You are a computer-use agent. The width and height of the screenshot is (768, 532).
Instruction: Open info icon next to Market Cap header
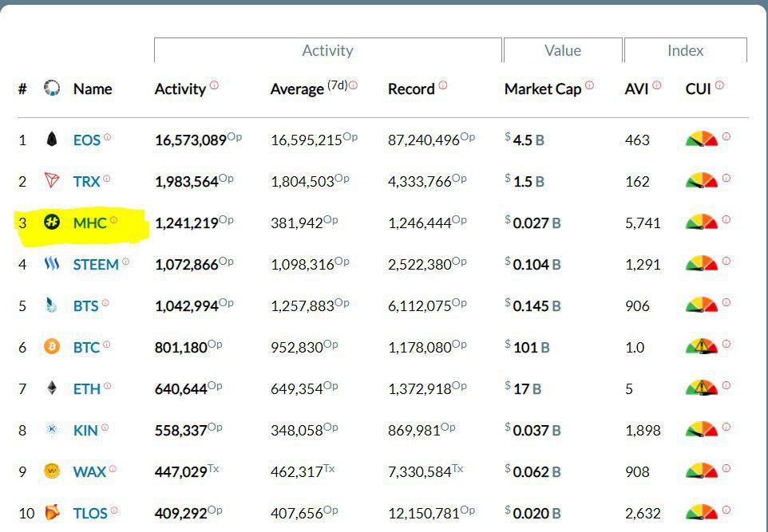coord(589,85)
